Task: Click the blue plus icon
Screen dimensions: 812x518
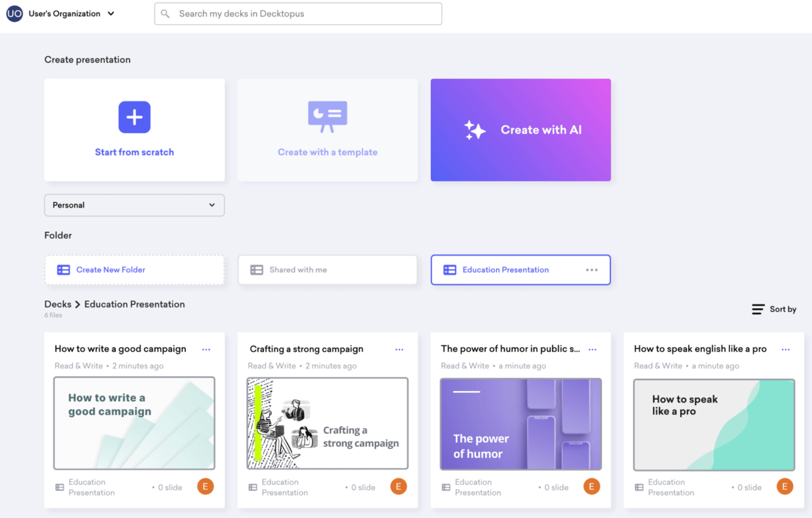Action: (x=134, y=117)
